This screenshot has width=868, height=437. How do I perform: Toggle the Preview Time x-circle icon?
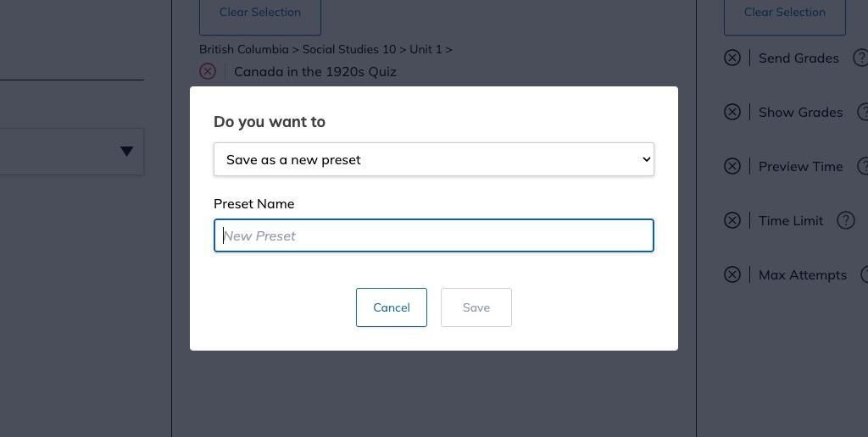732,166
